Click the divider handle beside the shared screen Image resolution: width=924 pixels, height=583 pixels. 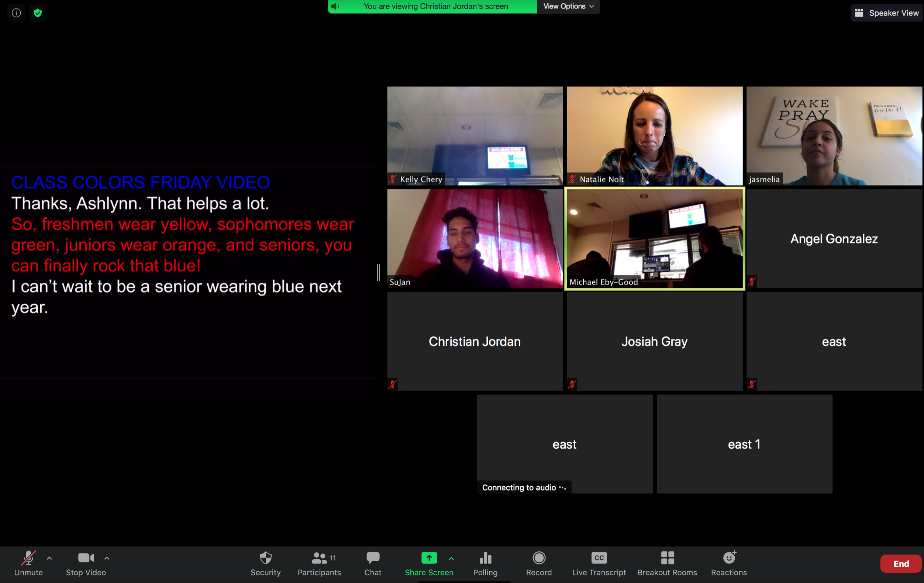tap(378, 272)
